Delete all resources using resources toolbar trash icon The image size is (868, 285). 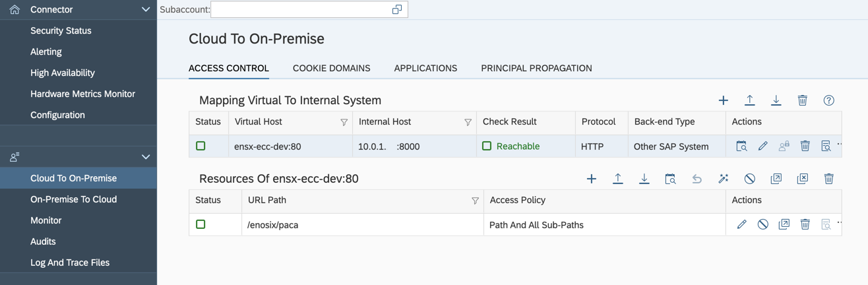tap(829, 179)
